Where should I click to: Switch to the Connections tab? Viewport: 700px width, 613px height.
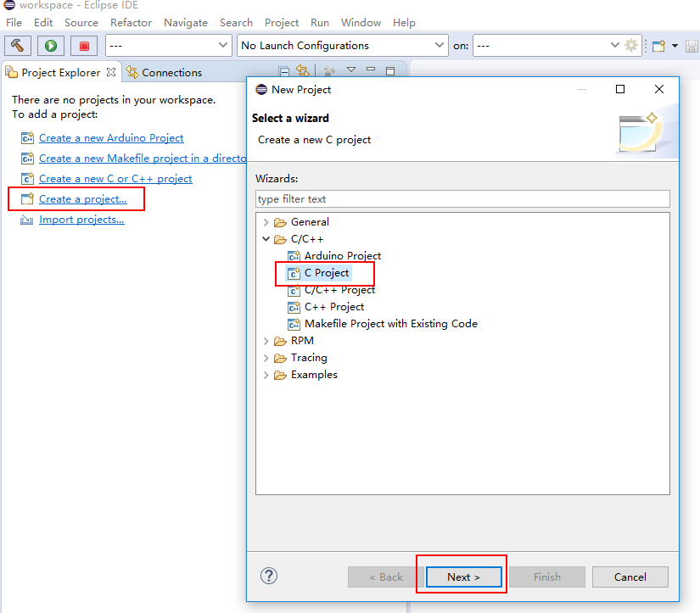tap(164, 72)
